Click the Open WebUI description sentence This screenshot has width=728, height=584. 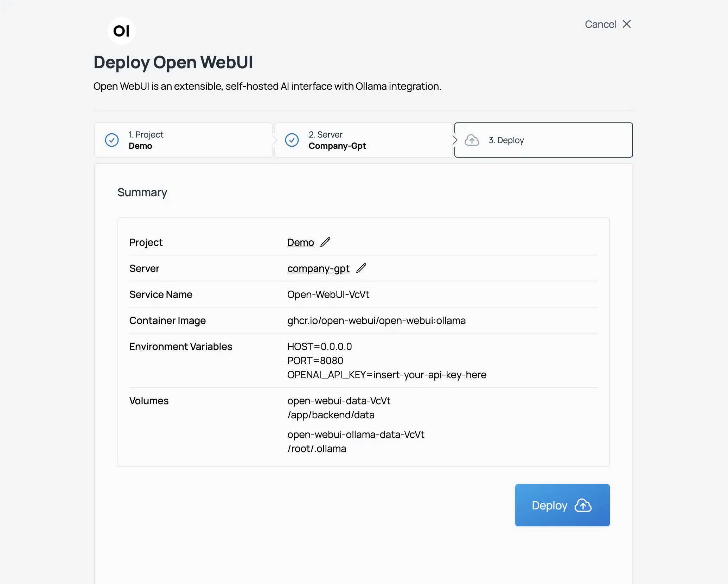[x=267, y=86]
